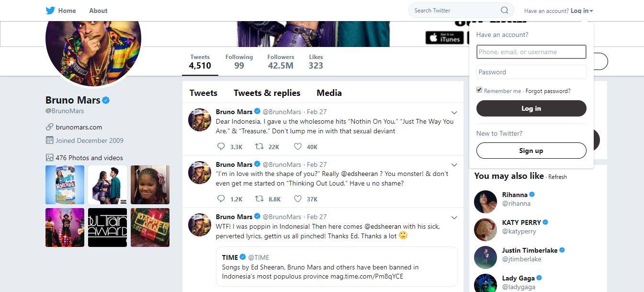The width and height of the screenshot is (644, 292).
Task: Click the search magnifier icon
Action: click(x=505, y=11)
